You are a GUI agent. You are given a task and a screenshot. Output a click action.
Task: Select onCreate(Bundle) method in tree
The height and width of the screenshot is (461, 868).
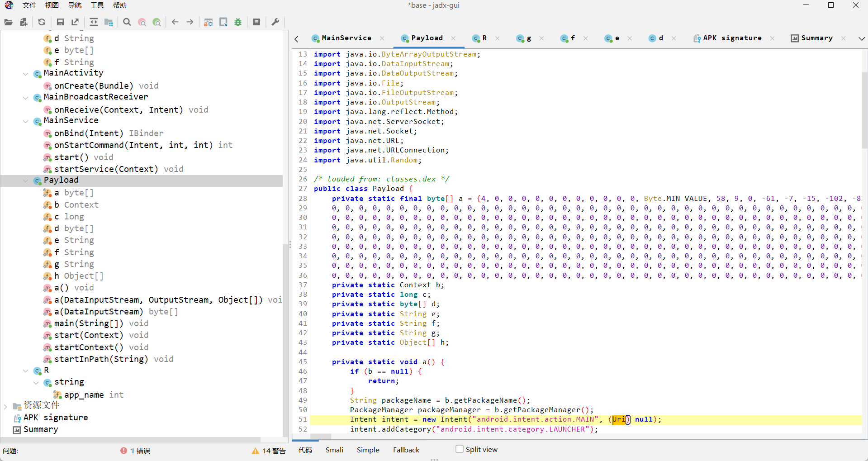[100, 86]
